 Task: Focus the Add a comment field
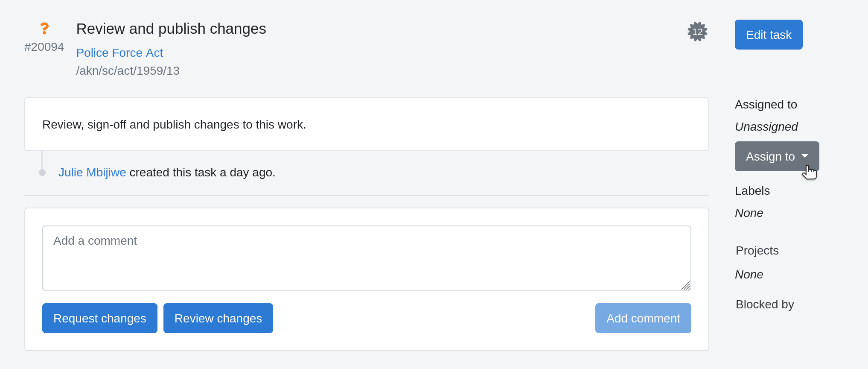pyautogui.click(x=366, y=258)
